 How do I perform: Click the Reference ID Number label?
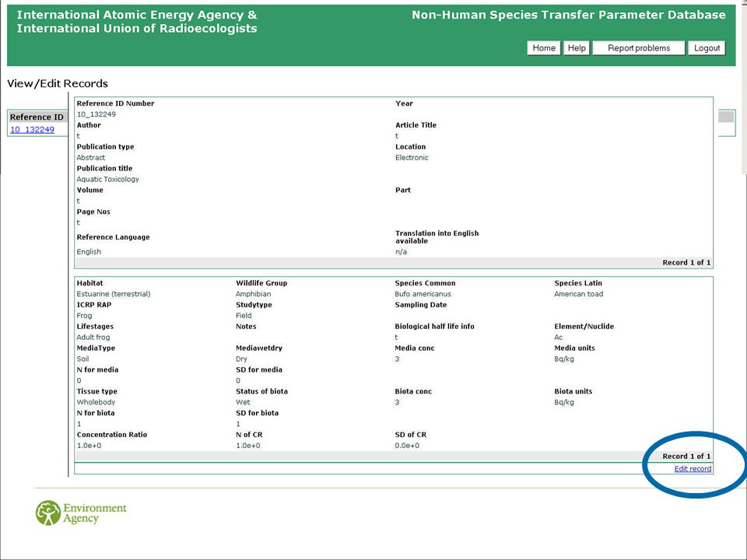116,103
